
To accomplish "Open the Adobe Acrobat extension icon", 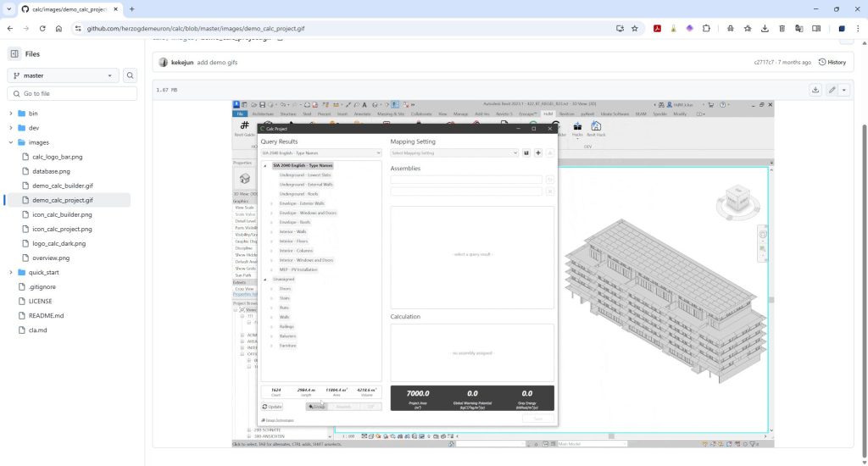I will point(657,28).
